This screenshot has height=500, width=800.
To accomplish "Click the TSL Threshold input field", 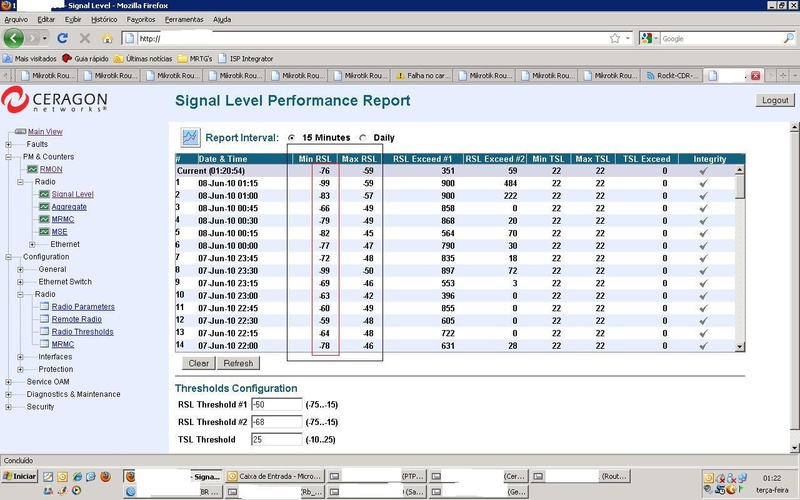I will (277, 439).
